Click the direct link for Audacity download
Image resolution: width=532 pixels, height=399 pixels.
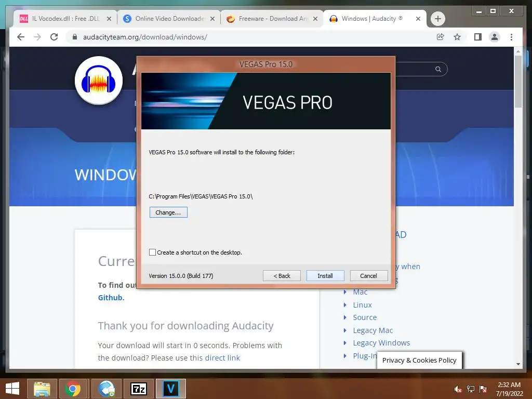point(222,358)
